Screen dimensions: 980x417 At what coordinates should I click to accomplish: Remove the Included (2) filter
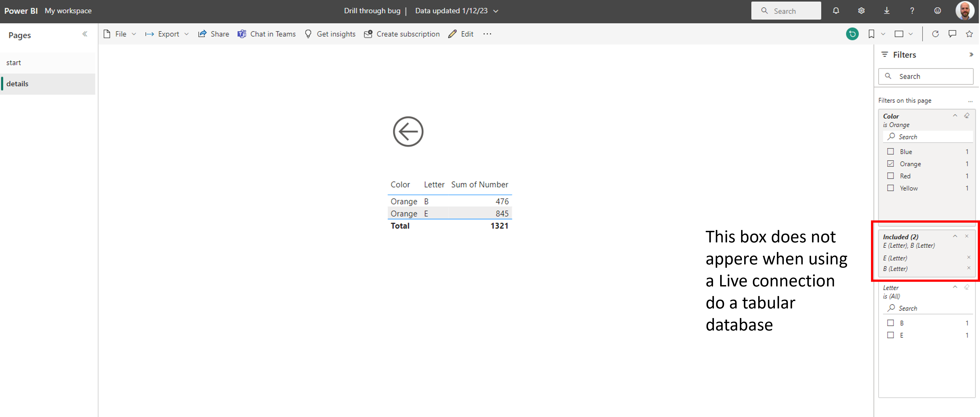(966, 236)
